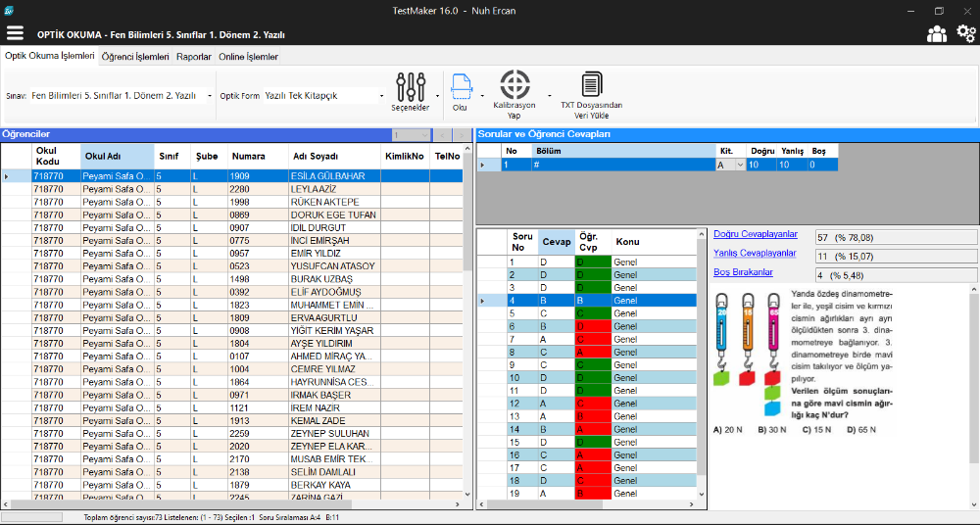Open the dropdown arrow beside Oku
Viewport: 980px width, 525px height.
pyautogui.click(x=481, y=96)
